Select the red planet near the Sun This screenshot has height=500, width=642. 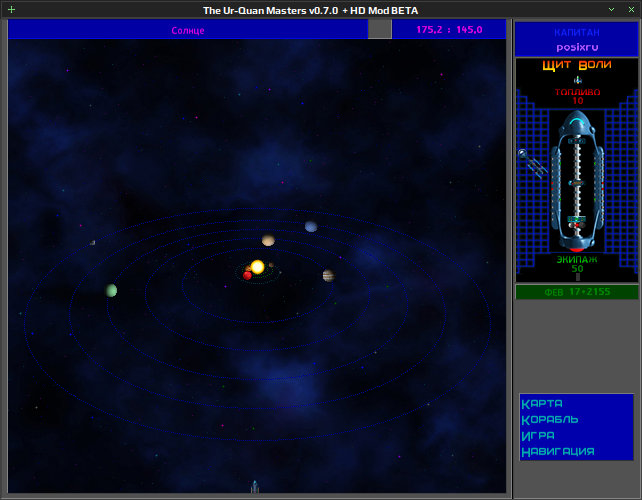point(247,276)
